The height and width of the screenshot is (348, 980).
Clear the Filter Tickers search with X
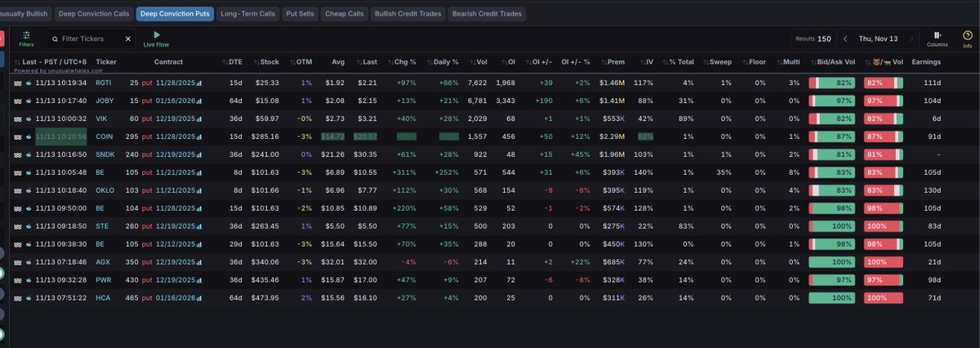pyautogui.click(x=128, y=38)
